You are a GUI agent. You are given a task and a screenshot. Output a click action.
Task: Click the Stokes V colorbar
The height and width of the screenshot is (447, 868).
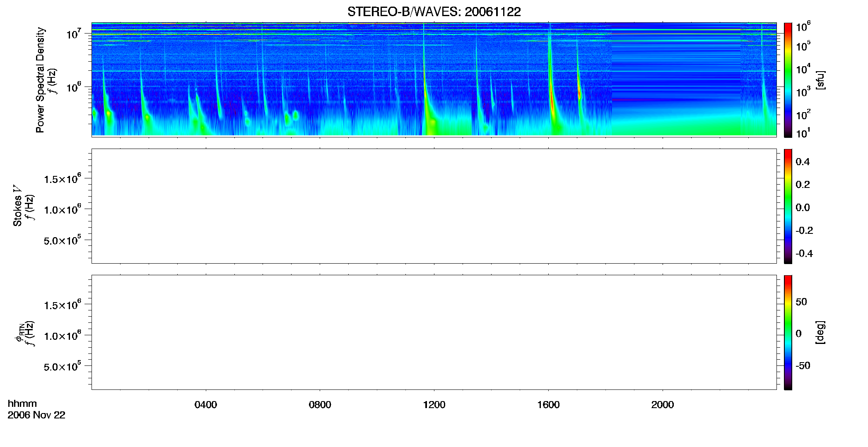(x=788, y=206)
